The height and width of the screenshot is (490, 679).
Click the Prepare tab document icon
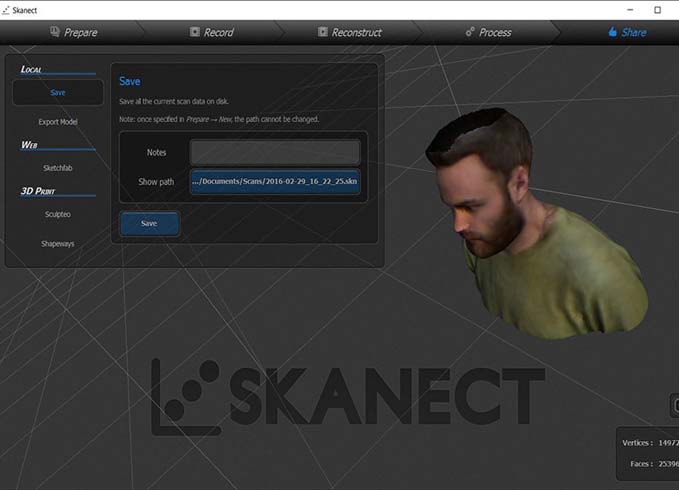tap(55, 32)
